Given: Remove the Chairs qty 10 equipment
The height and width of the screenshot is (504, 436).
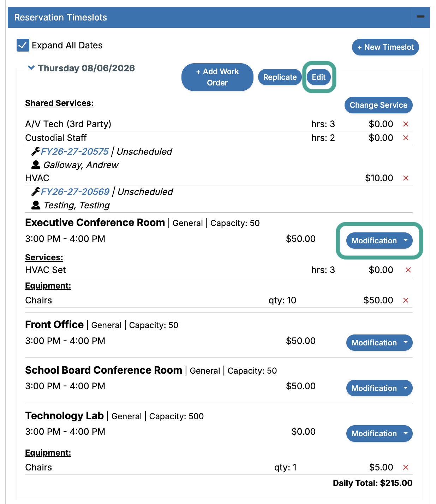Looking at the screenshot, I should pyautogui.click(x=406, y=300).
